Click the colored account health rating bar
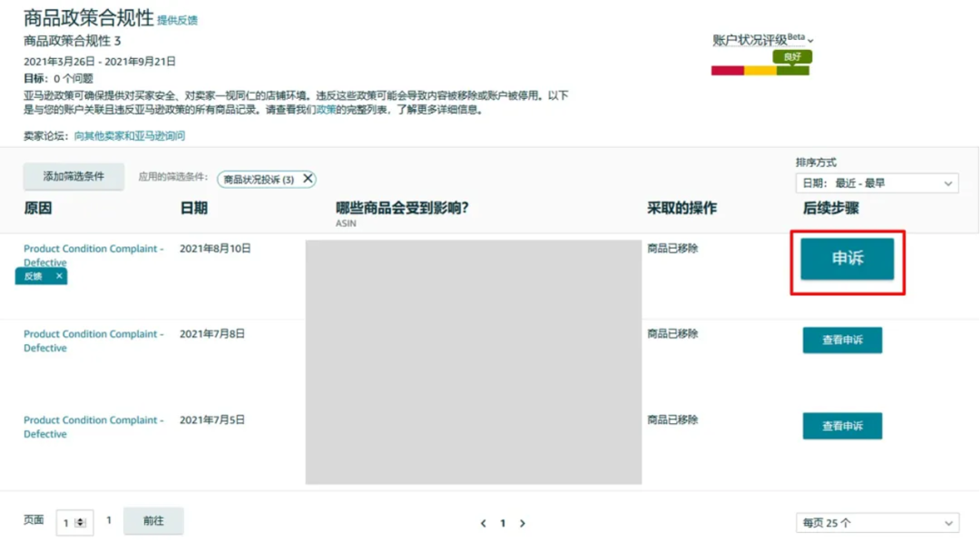This screenshot has width=980, height=543. point(759,69)
